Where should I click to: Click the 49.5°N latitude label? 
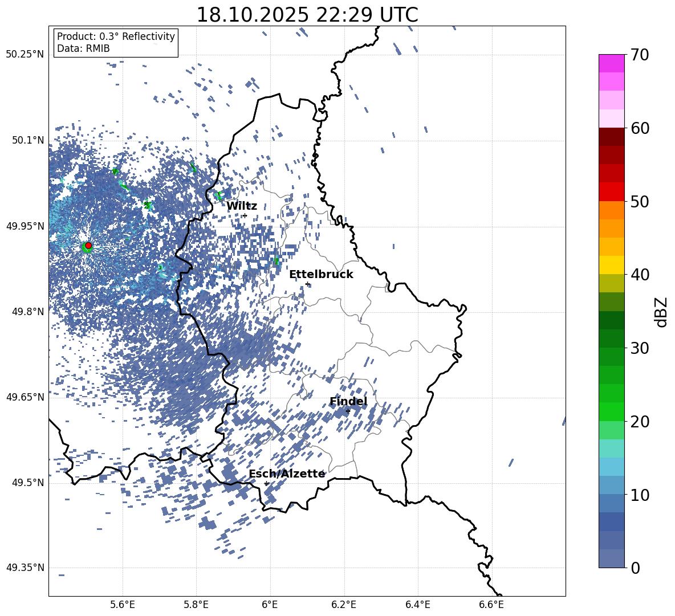tap(28, 483)
